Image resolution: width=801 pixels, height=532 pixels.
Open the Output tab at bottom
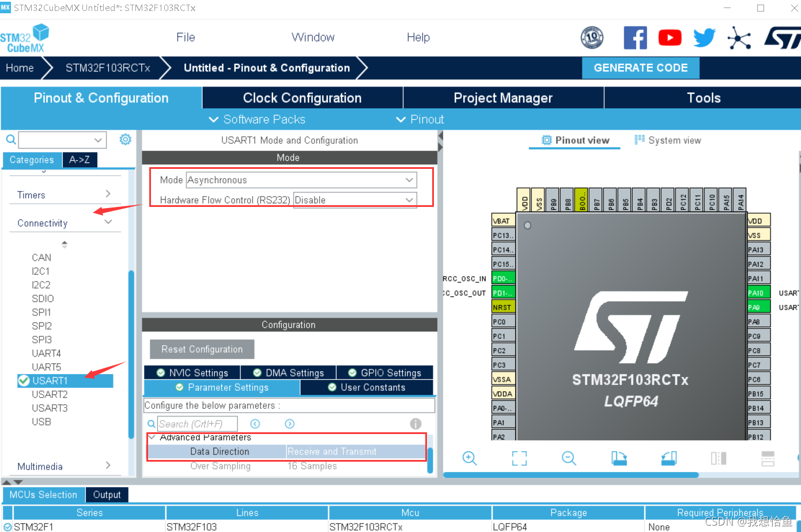click(x=107, y=495)
